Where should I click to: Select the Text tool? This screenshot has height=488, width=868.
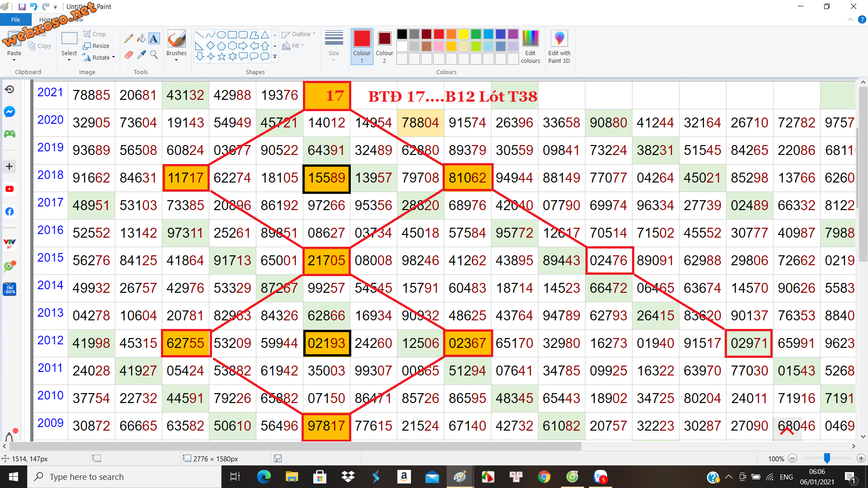[x=154, y=39]
